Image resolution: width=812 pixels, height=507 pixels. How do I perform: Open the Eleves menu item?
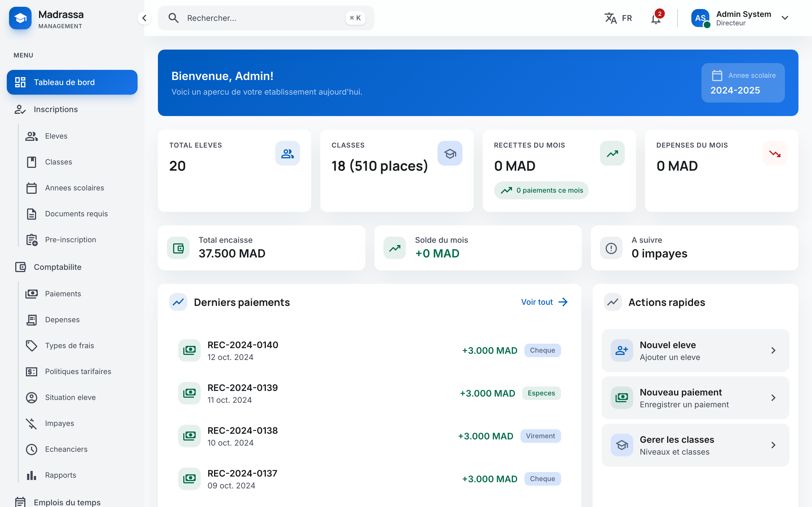tap(56, 136)
